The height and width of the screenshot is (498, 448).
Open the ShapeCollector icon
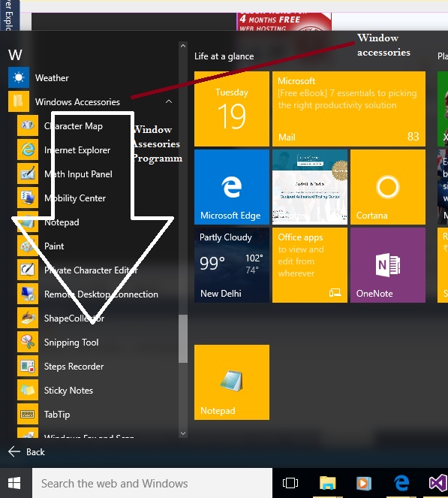click(x=28, y=318)
